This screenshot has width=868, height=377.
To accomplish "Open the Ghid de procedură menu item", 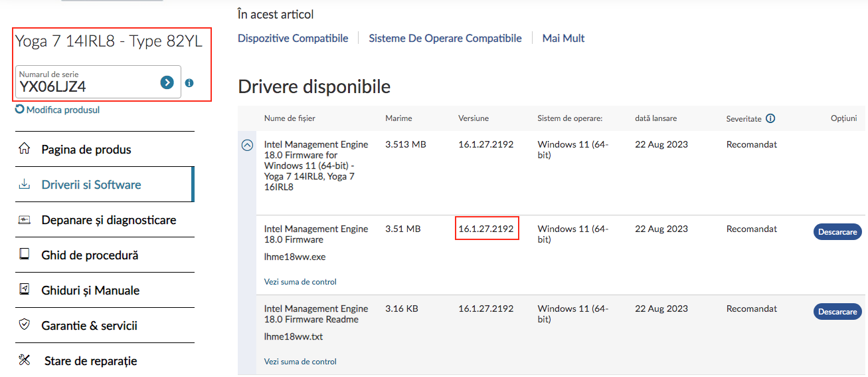I will click(90, 255).
